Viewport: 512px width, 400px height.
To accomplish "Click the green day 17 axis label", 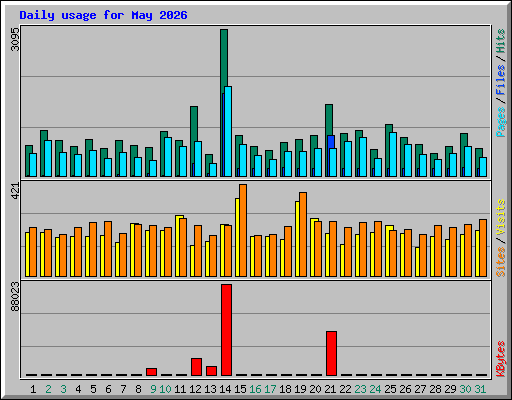I will (270, 389).
